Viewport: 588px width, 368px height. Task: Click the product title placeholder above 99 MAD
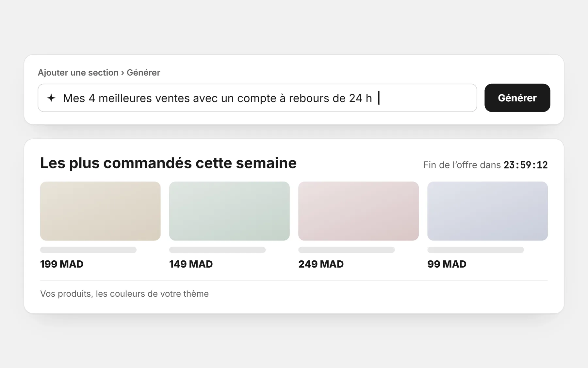point(475,250)
